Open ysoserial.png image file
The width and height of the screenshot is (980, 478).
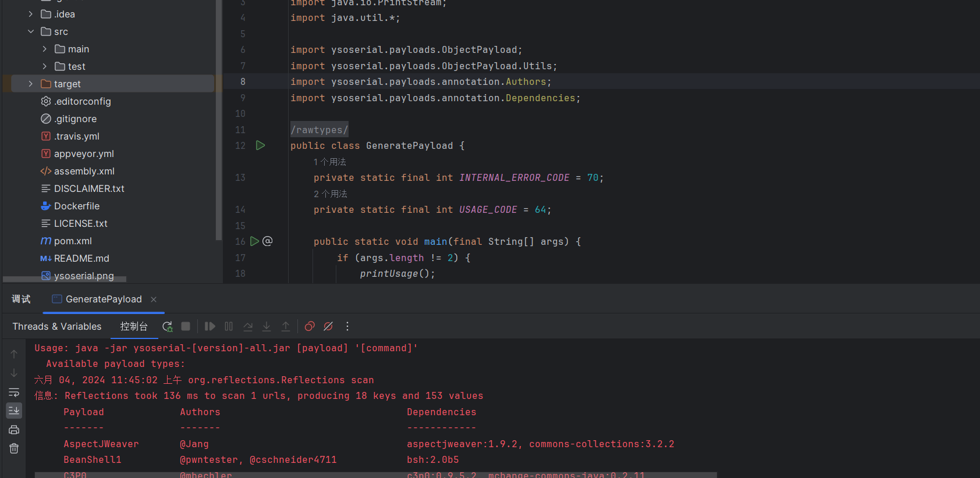[77, 276]
